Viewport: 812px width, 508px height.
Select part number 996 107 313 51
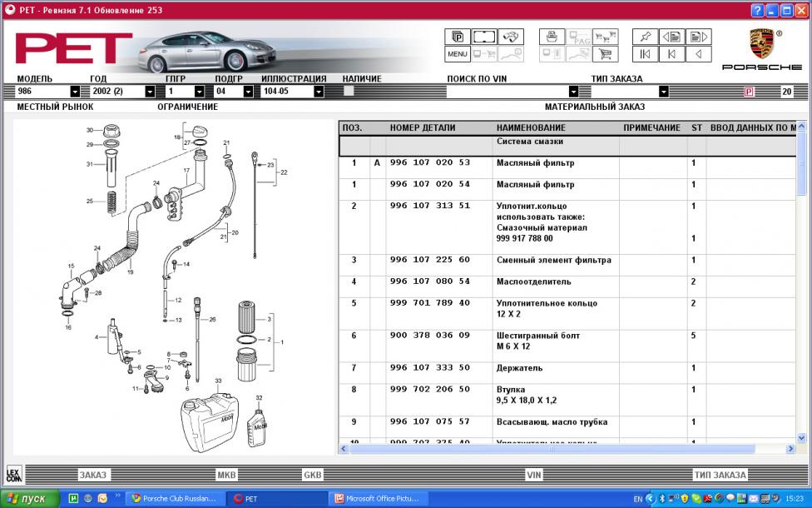click(x=430, y=206)
